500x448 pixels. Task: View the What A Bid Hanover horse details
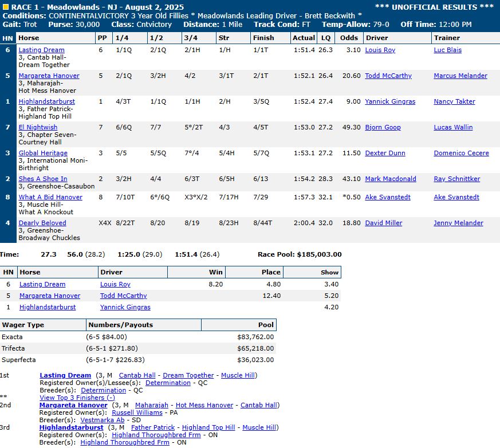(50, 198)
